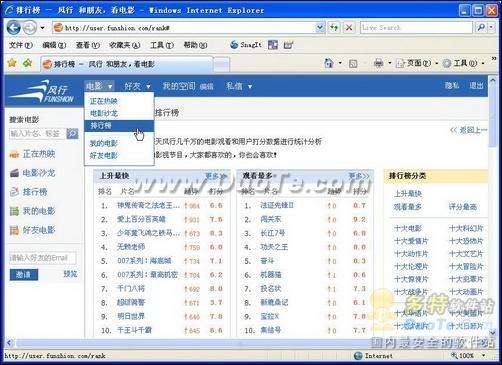Image resolution: width=502 pixels, height=365 pixels.
Task: Open the 收藏夹 menu in menu bar
Action: tap(124, 45)
